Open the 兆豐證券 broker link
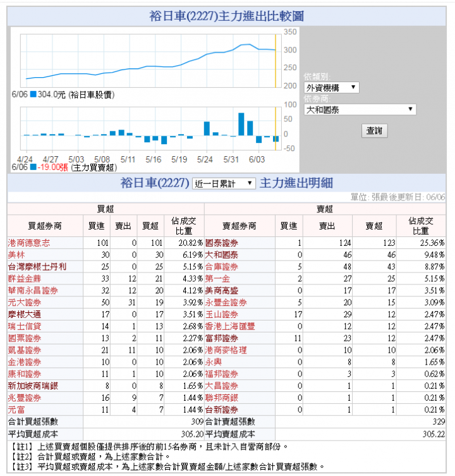This screenshot has width=455, height=476. coord(25,398)
